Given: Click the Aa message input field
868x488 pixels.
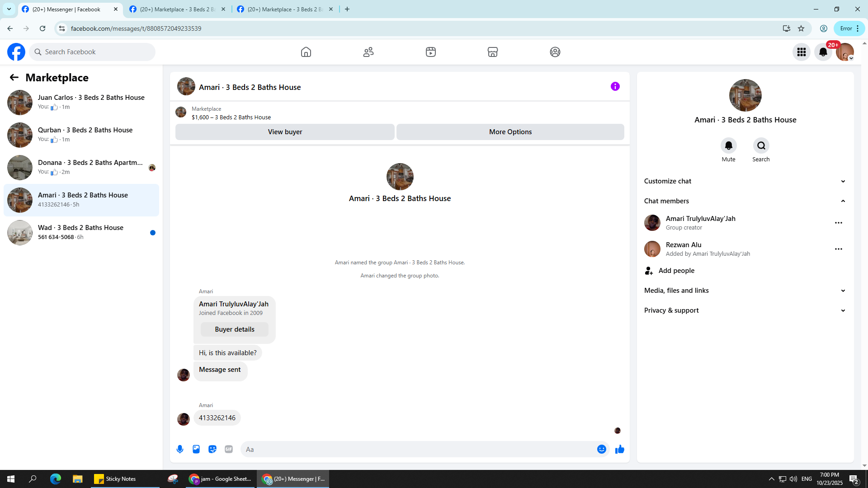Looking at the screenshot, I should tap(420, 449).
